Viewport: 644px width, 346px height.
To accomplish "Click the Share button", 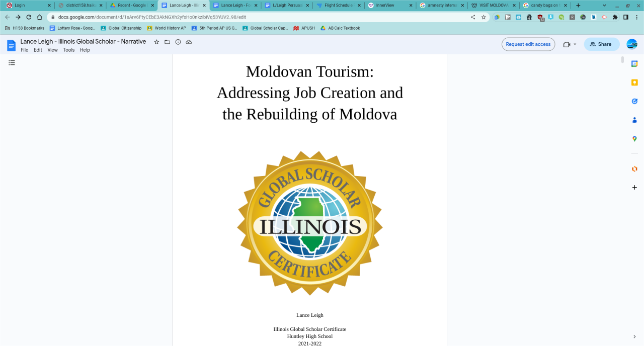I will (602, 44).
